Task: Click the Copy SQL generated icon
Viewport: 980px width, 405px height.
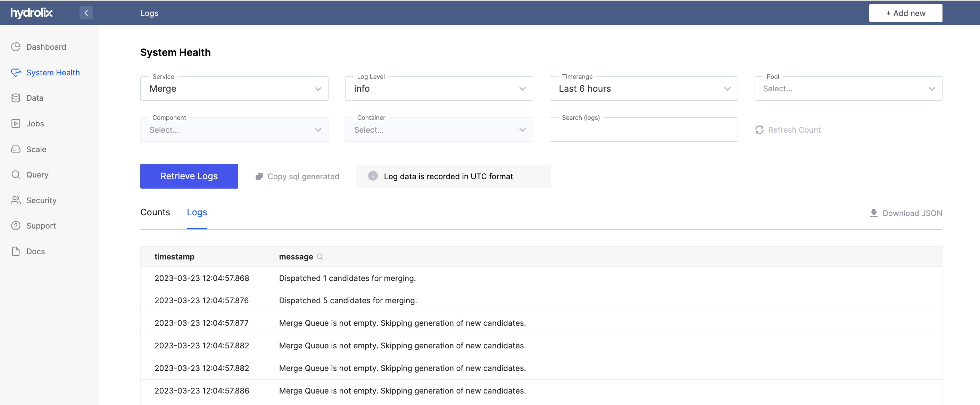Action: [258, 176]
